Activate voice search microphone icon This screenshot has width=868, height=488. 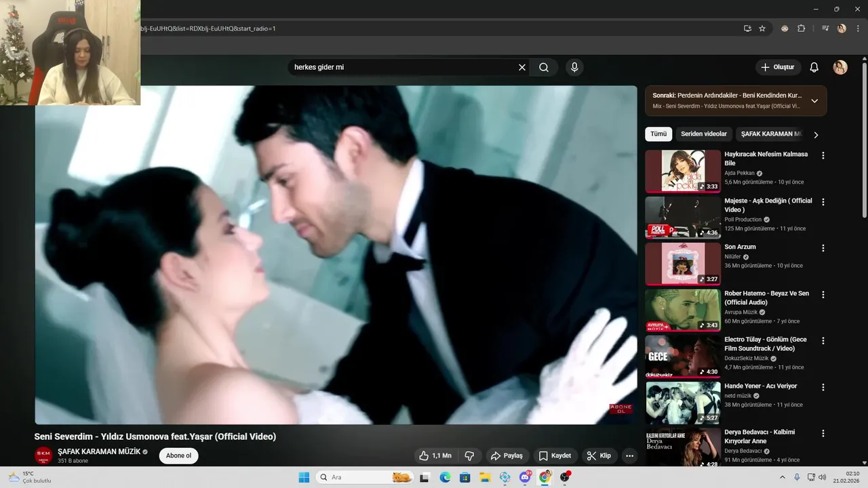[x=574, y=67]
